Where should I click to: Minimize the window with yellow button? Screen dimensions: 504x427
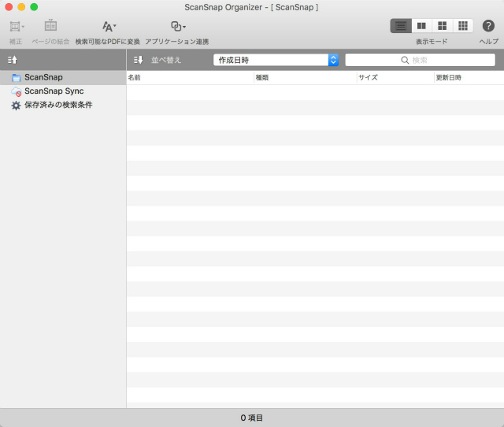pyautogui.click(x=21, y=7)
